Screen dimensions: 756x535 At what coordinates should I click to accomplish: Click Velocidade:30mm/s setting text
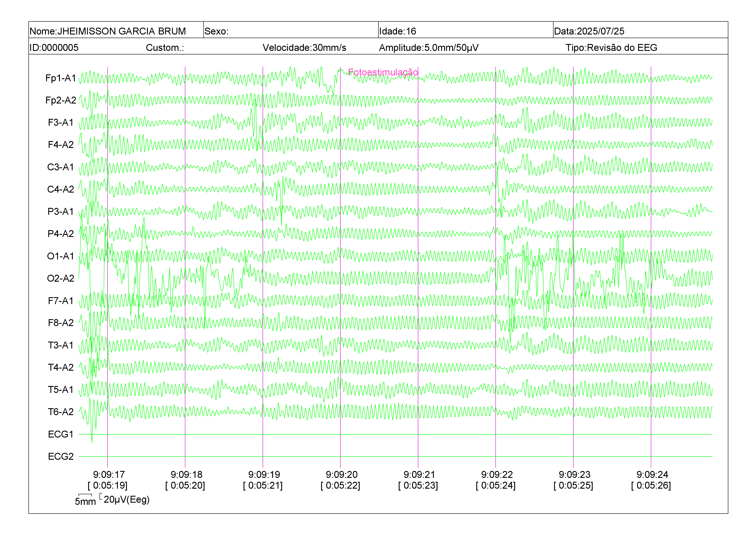coord(304,47)
